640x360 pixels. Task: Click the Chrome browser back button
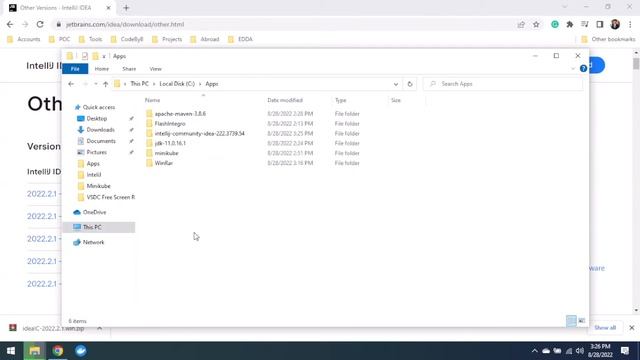tap(10, 24)
